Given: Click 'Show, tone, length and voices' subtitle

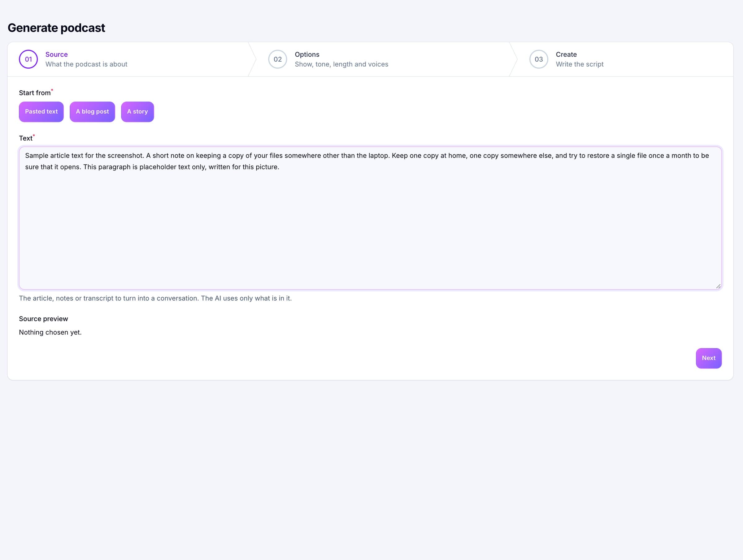Looking at the screenshot, I should pos(341,64).
